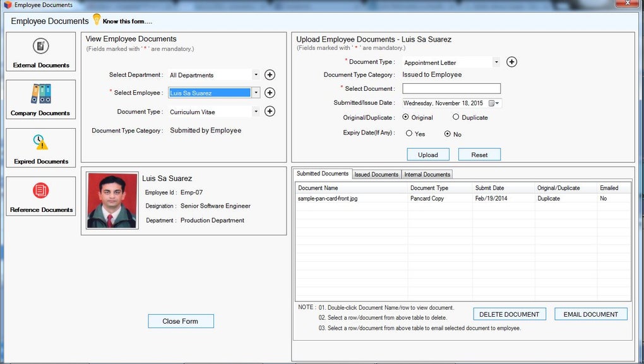644x364 pixels.
Task: Click the DELETE DOCUMENT button
Action: [510, 314]
